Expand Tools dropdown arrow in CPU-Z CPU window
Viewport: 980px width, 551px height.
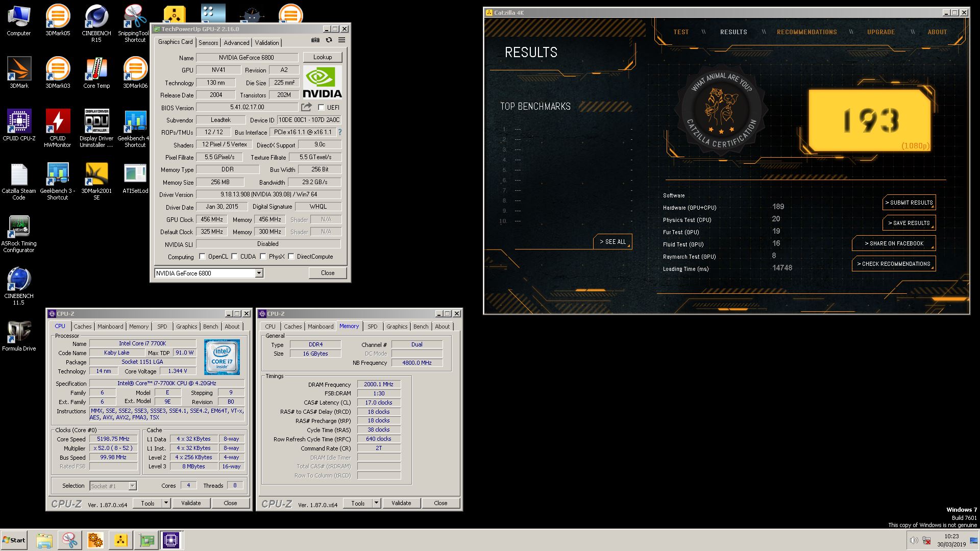coord(166,503)
